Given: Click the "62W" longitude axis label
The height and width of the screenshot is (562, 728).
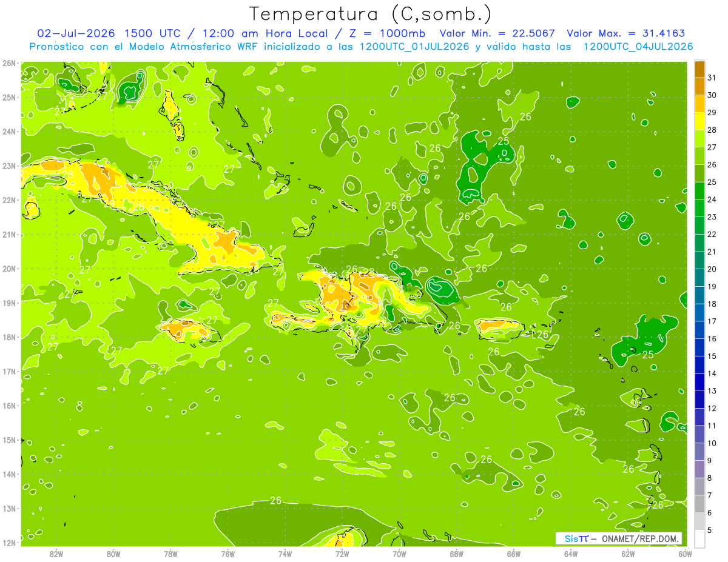Looking at the screenshot, I should point(628,554).
